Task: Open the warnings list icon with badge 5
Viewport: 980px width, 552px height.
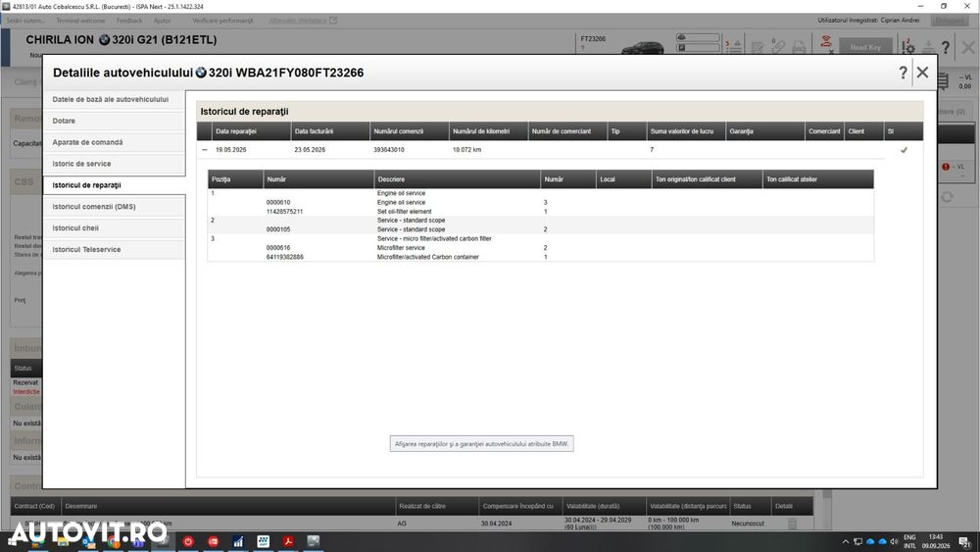Action: click(x=734, y=46)
